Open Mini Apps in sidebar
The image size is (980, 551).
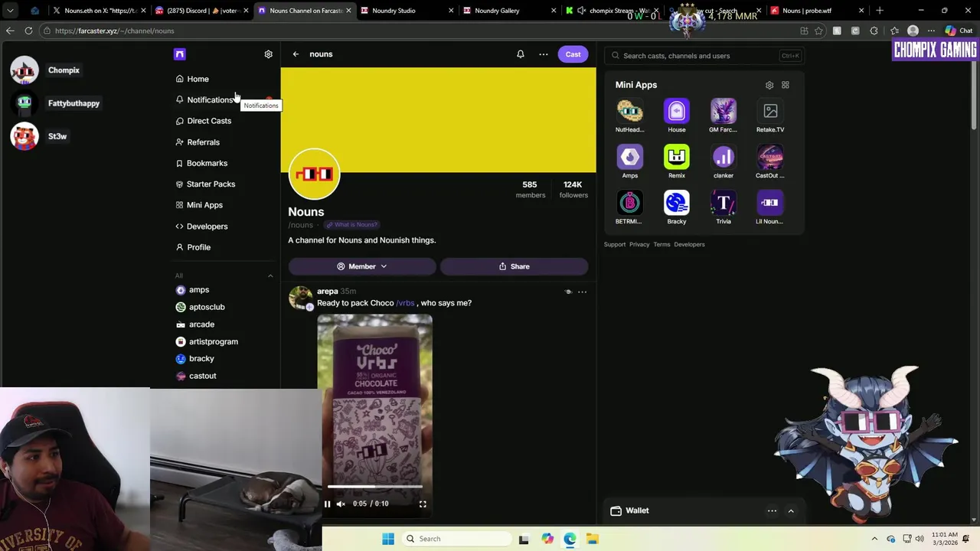(199, 205)
